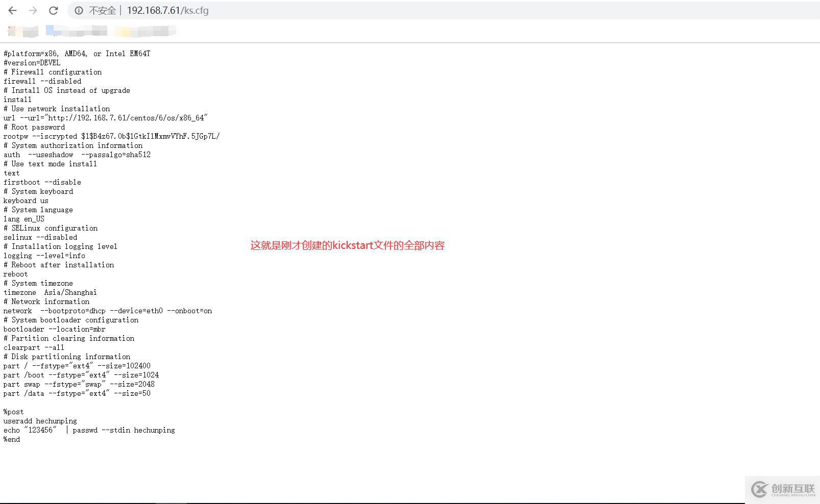This screenshot has width=820, height=504.
Task: Select the '#platform=x86, AMD64, or Intel EM64T' line
Action: click(x=77, y=54)
